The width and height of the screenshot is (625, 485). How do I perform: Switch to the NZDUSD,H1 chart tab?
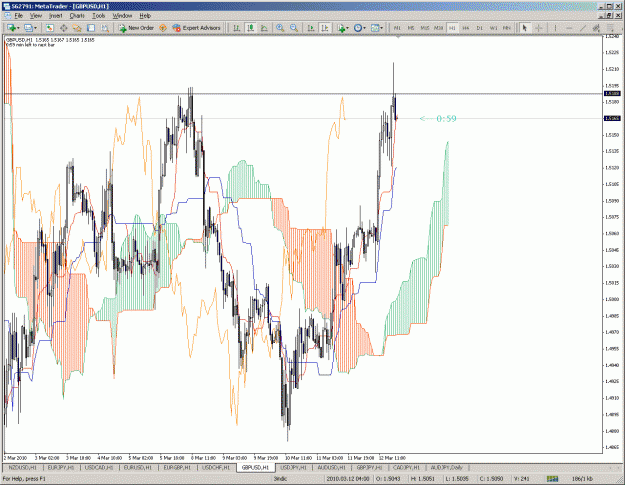tap(22, 467)
